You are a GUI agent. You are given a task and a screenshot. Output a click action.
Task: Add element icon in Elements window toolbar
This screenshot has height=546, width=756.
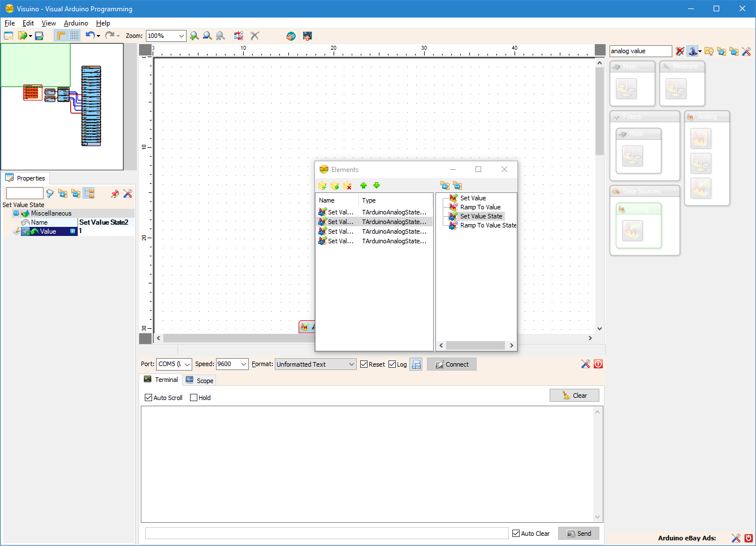[x=322, y=186]
